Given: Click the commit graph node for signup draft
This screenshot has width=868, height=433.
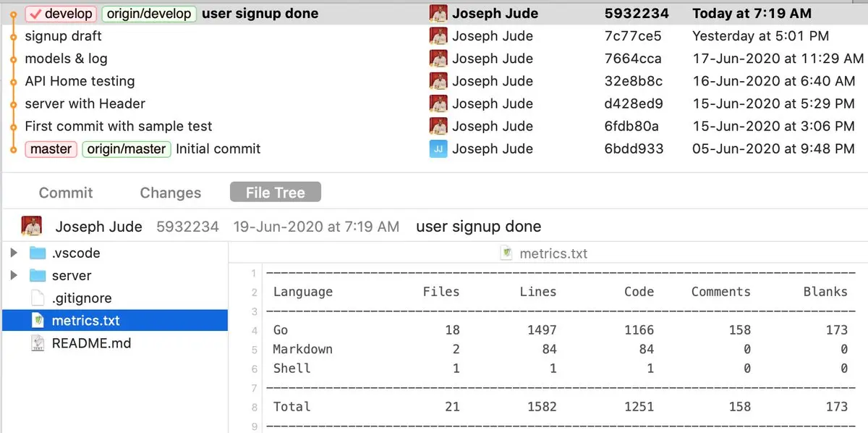Looking at the screenshot, I should 12,36.
